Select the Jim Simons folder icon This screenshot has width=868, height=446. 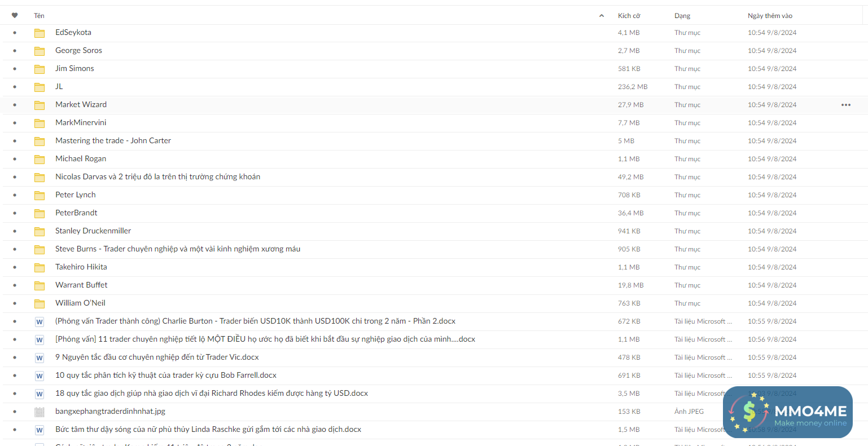coord(40,69)
